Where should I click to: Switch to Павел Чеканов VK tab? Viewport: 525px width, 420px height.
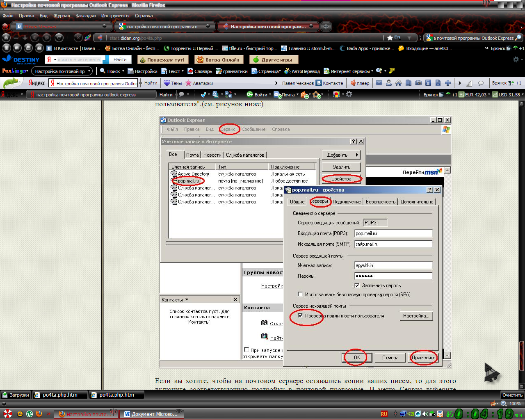coord(62,27)
